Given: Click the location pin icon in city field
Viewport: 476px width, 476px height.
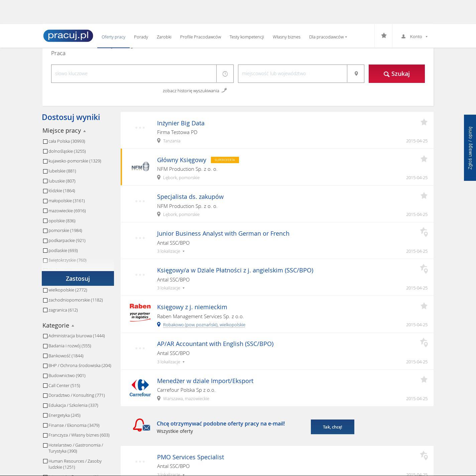Looking at the screenshot, I should (356, 74).
